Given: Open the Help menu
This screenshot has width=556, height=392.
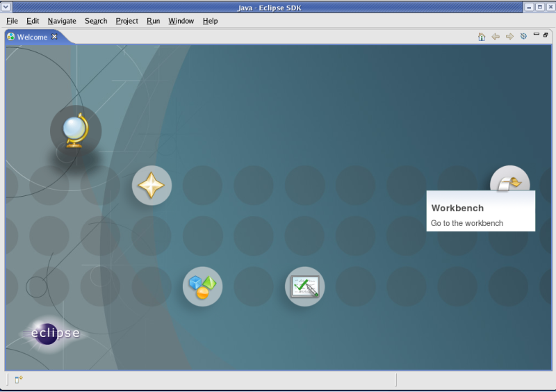Looking at the screenshot, I should (x=210, y=21).
